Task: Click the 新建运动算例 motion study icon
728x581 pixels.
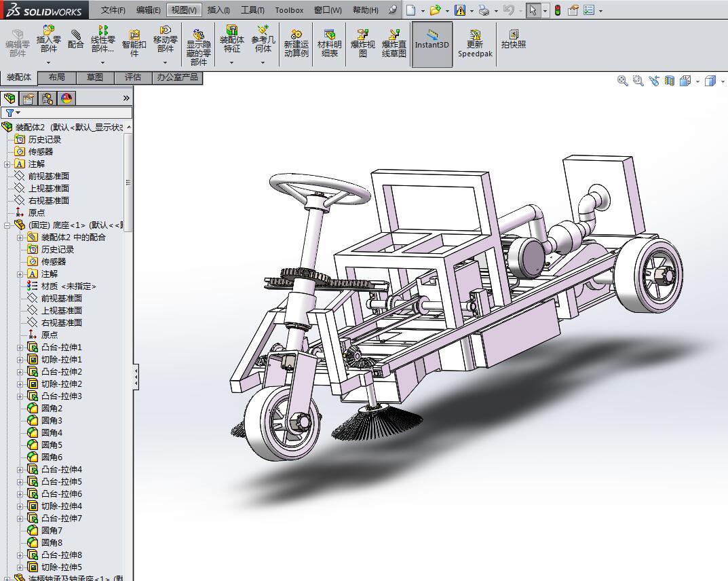Action: [x=296, y=43]
